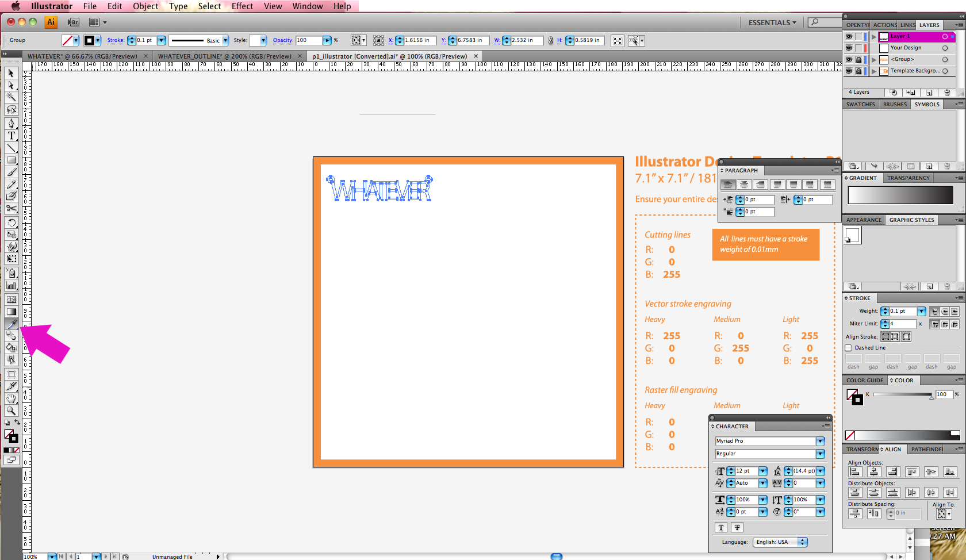Toggle visibility of Layer 1
This screenshot has height=560, width=966.
tap(849, 36)
